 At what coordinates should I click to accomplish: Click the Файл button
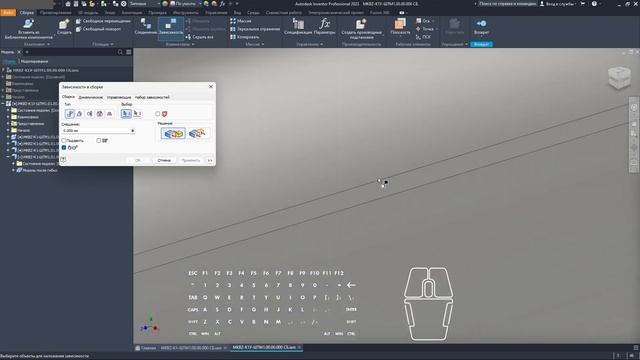click(x=8, y=13)
